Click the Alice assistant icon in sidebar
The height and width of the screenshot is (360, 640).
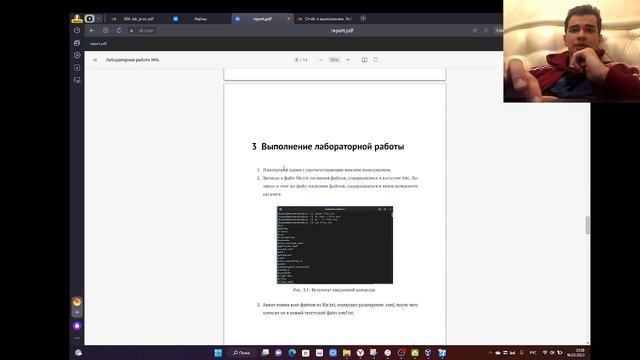[77, 326]
